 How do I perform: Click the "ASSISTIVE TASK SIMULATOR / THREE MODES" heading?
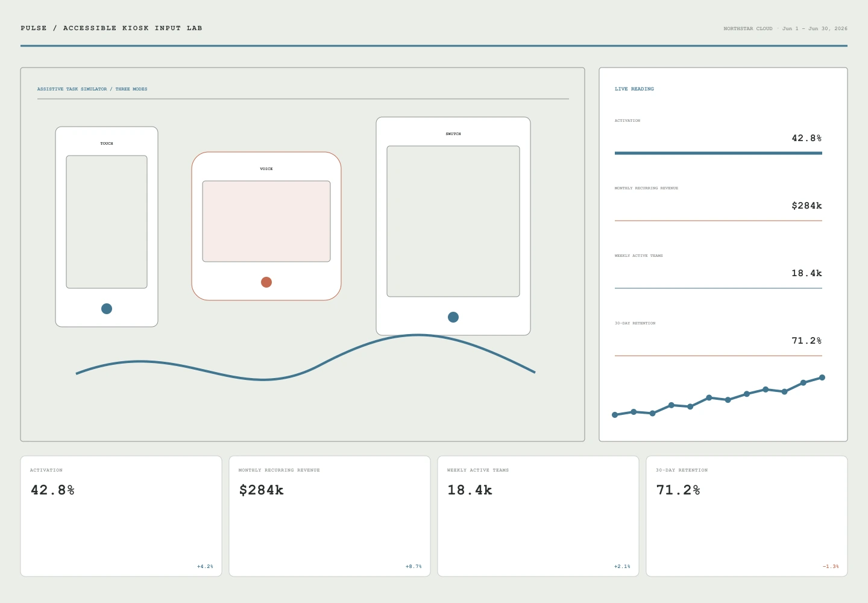92,89
